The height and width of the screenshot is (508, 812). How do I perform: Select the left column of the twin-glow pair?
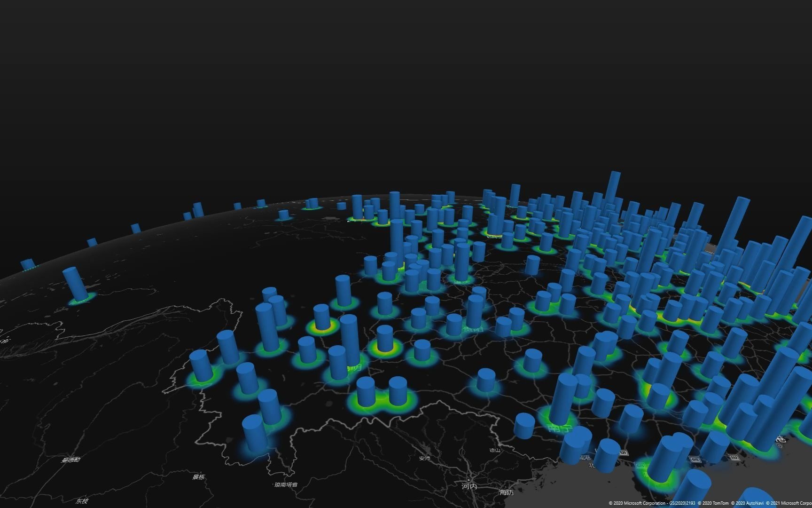pyautogui.click(x=366, y=391)
